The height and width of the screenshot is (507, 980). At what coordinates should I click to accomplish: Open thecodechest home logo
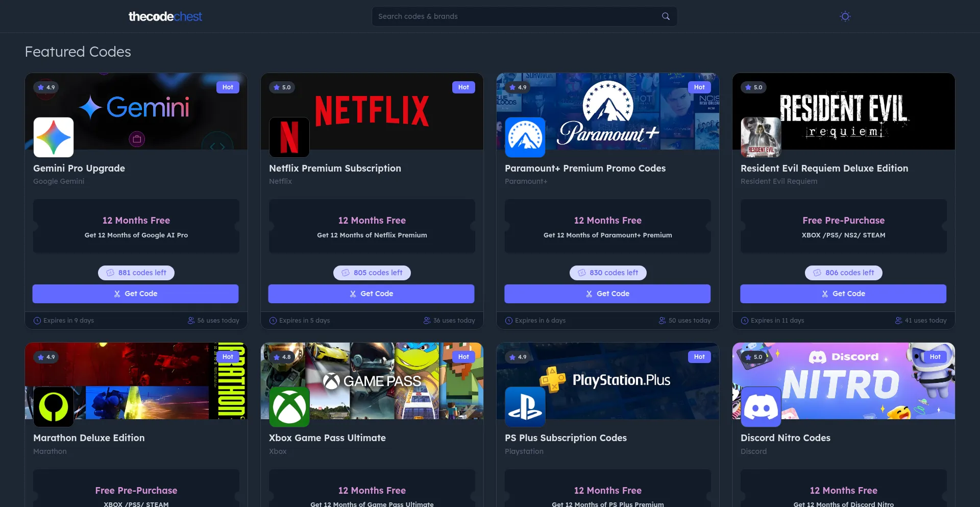click(165, 16)
